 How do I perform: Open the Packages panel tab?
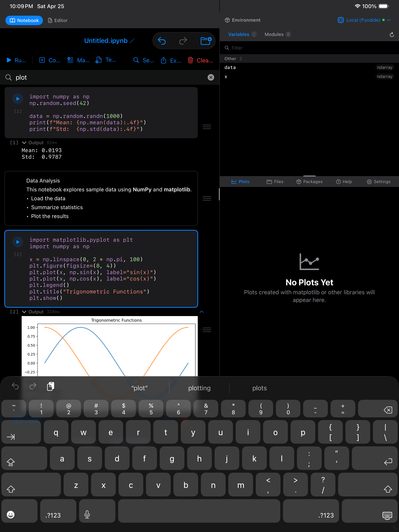click(x=309, y=182)
